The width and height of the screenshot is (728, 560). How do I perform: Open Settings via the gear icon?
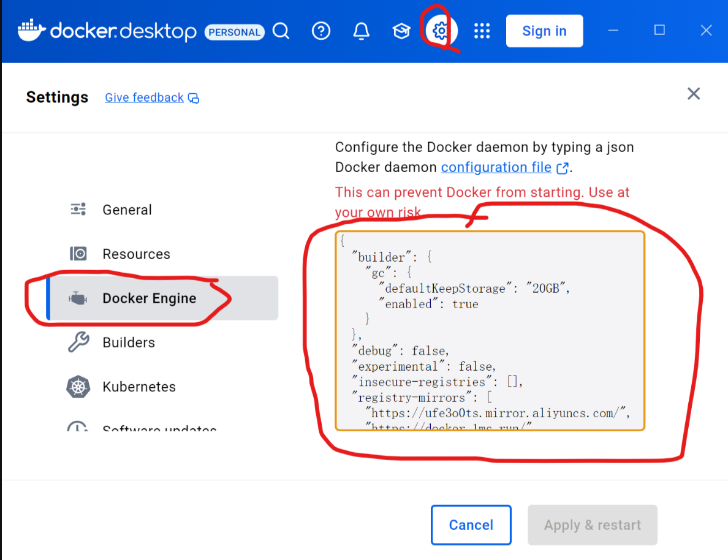441,31
